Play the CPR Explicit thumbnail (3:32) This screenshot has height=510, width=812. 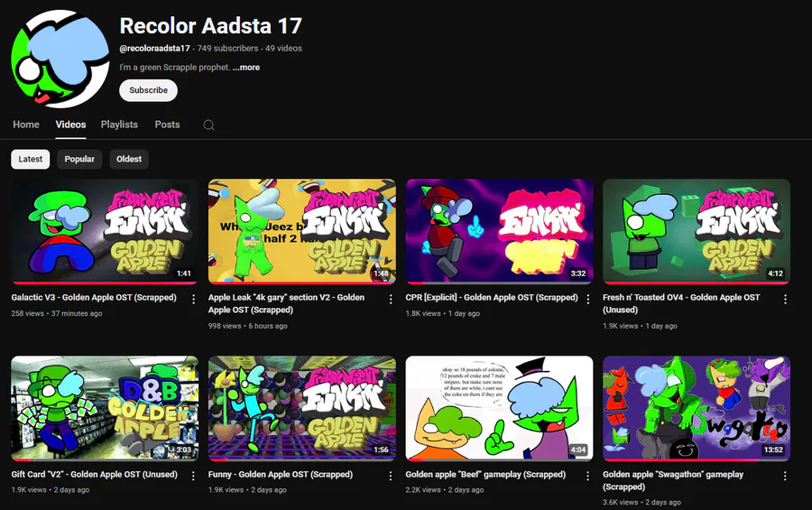tap(499, 232)
